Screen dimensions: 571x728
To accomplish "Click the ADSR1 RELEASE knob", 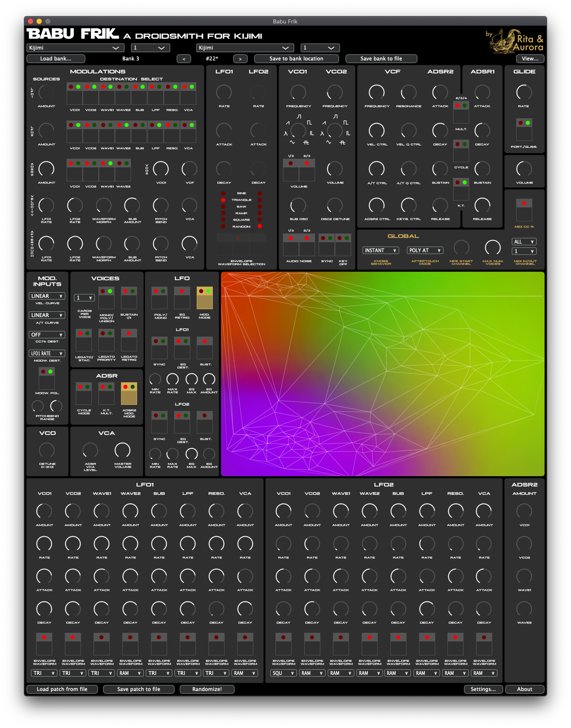I will 482,205.
